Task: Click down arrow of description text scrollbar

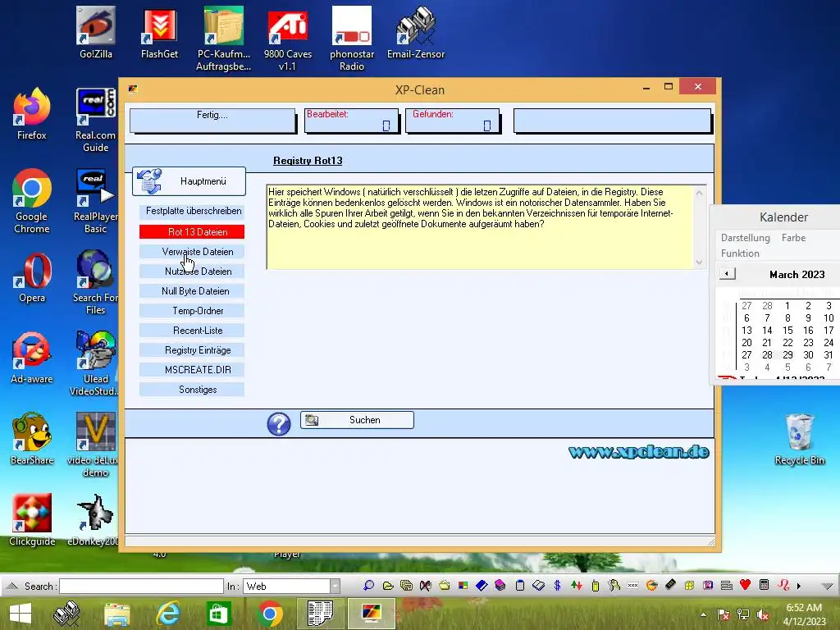Action: 699,262
